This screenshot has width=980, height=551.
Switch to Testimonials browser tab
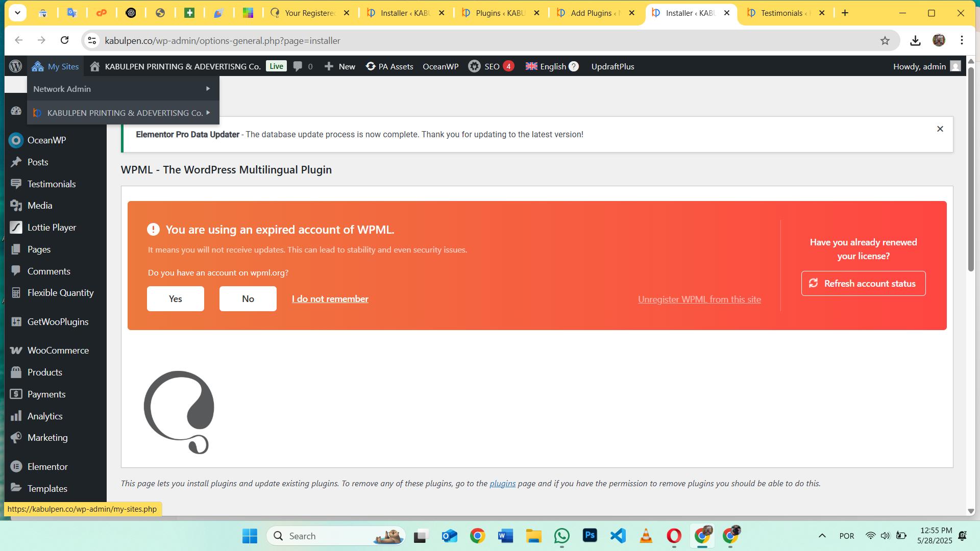coord(785,13)
